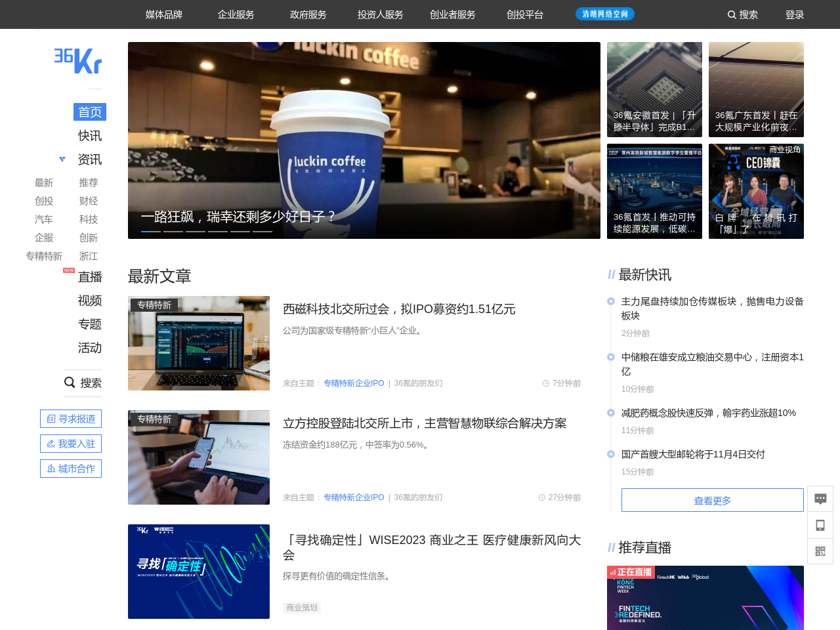Viewport: 840px width, 630px height.
Task: Open the WISE2023 商业之王 article title
Action: 432,547
